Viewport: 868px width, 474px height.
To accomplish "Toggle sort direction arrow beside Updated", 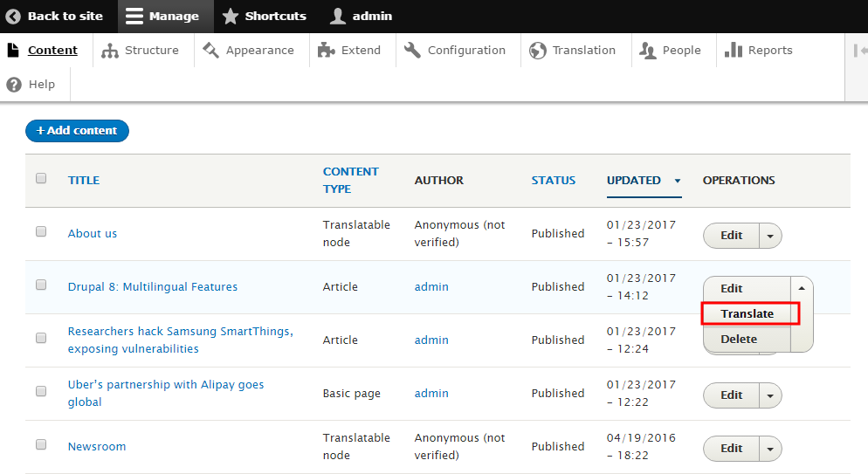I will click(677, 181).
